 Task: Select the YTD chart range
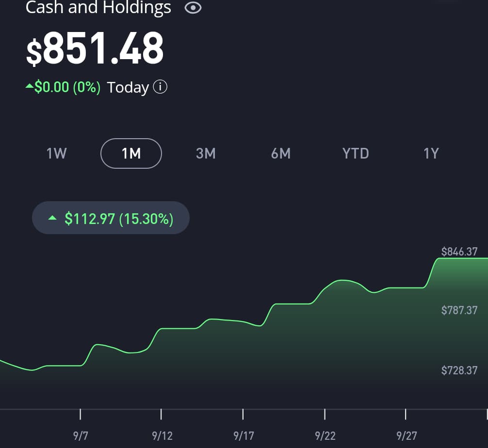tap(356, 154)
